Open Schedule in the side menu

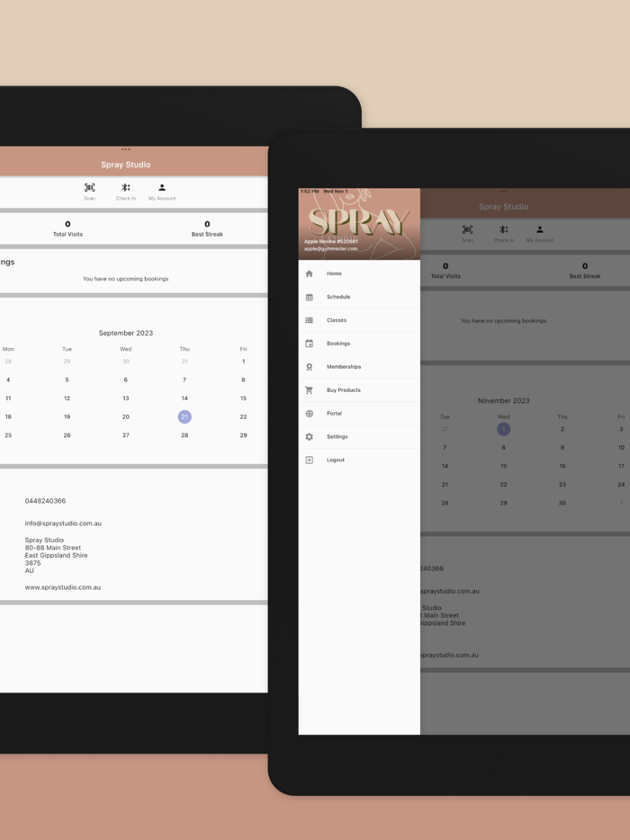pyautogui.click(x=359, y=297)
